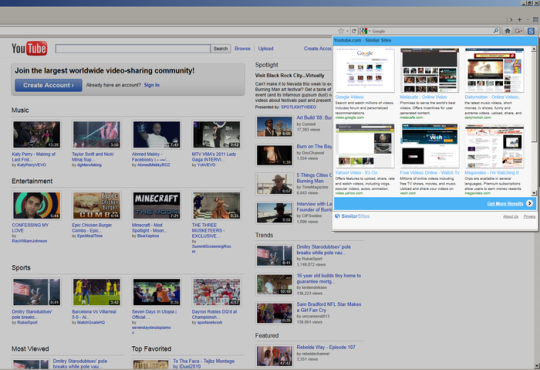Click the Create Account blue button

tap(48, 85)
